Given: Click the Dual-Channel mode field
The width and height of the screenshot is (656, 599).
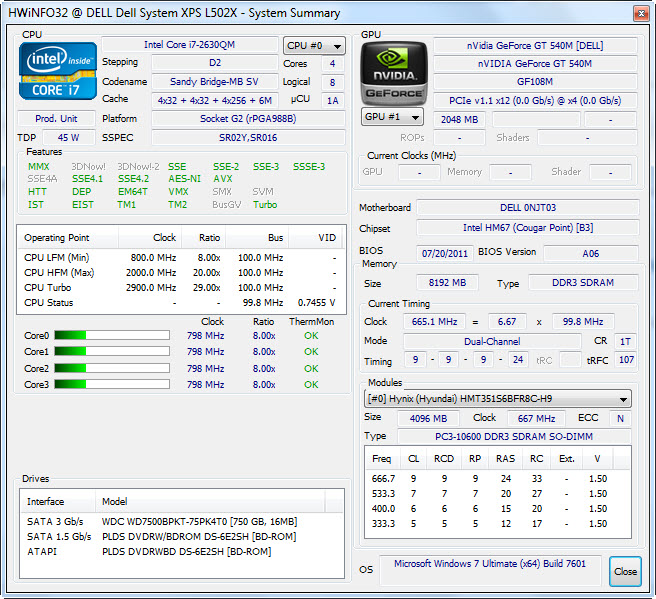Looking at the screenshot, I should click(x=492, y=341).
